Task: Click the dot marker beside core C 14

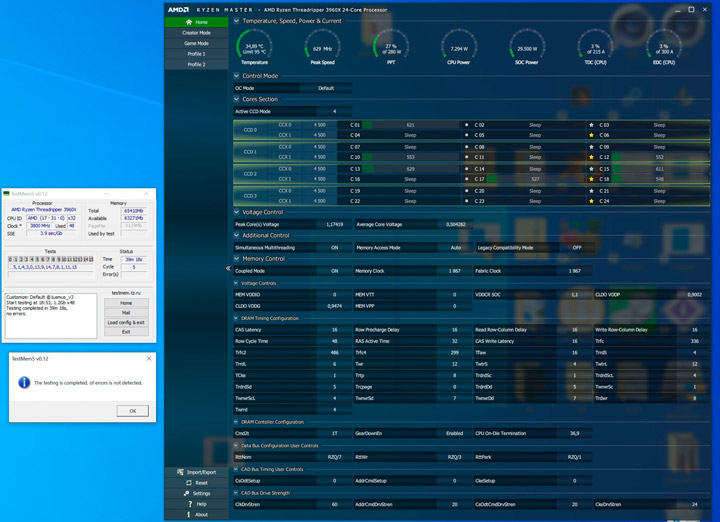Action: [467, 169]
